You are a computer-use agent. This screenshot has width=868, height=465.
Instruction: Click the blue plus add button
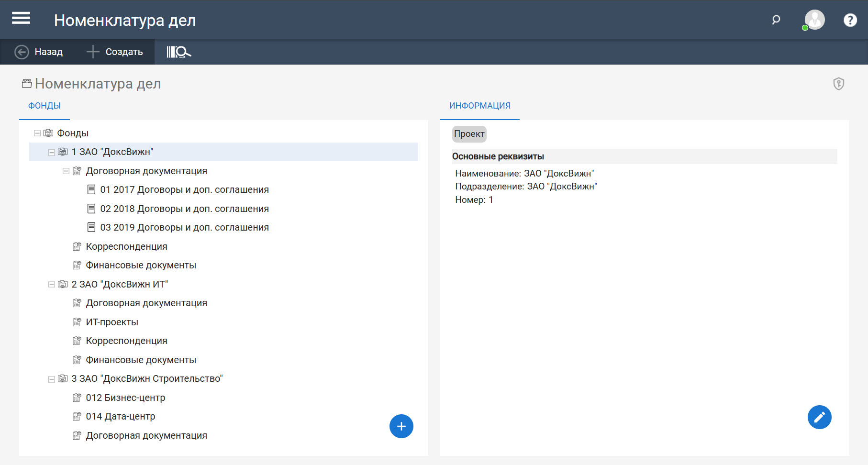(x=401, y=426)
